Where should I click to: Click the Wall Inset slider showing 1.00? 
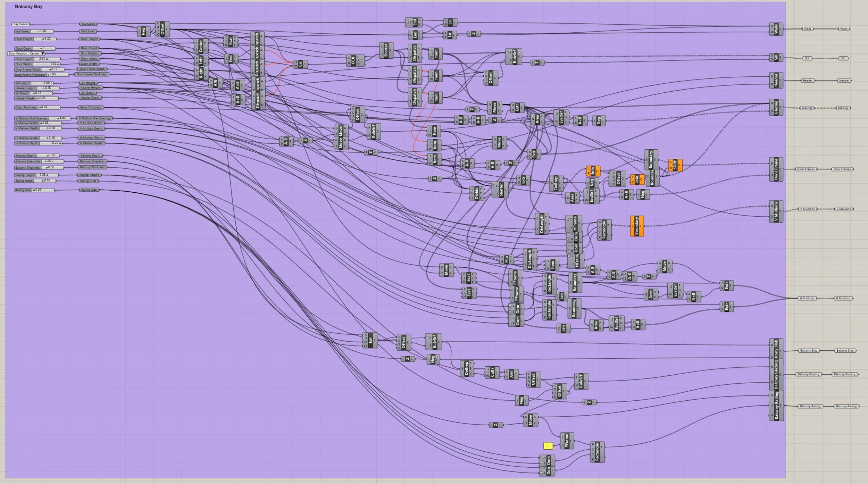tap(34, 31)
